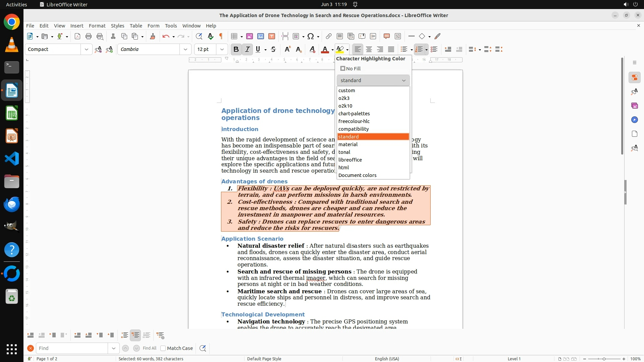This screenshot has width=644, height=362.
Task: Click the Find text input field
Action: tap(72, 348)
